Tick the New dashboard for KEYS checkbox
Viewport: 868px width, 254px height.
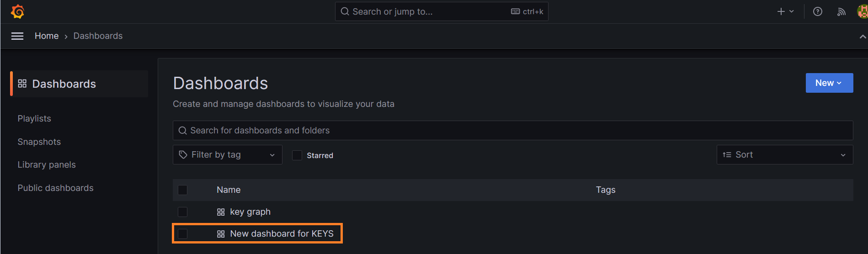(182, 234)
